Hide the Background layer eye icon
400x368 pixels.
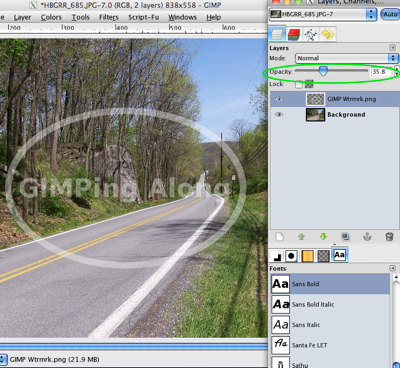tap(279, 115)
